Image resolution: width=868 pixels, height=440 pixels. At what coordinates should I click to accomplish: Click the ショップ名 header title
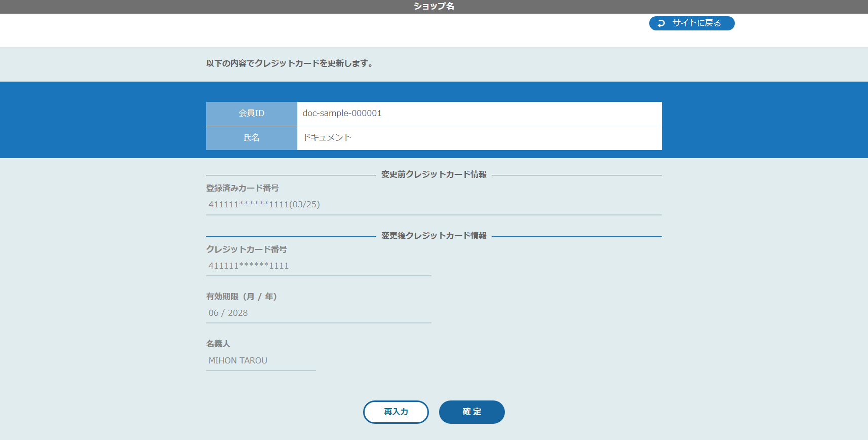433,6
